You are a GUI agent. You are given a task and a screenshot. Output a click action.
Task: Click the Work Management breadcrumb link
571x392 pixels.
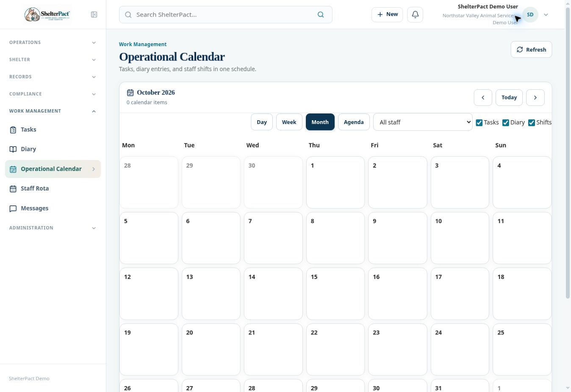[143, 44]
